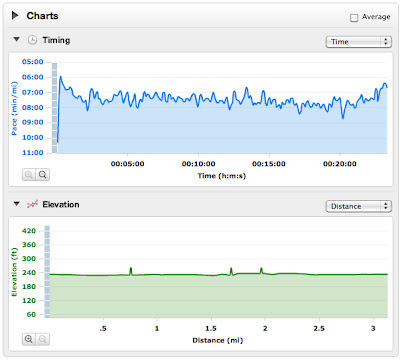Click the Elevation chart icon
Image resolution: width=400 pixels, height=360 pixels.
coord(32,204)
